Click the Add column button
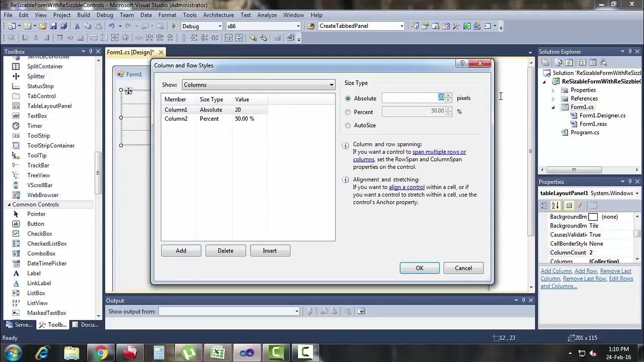Image resolution: width=644 pixels, height=362 pixels. 181,251
